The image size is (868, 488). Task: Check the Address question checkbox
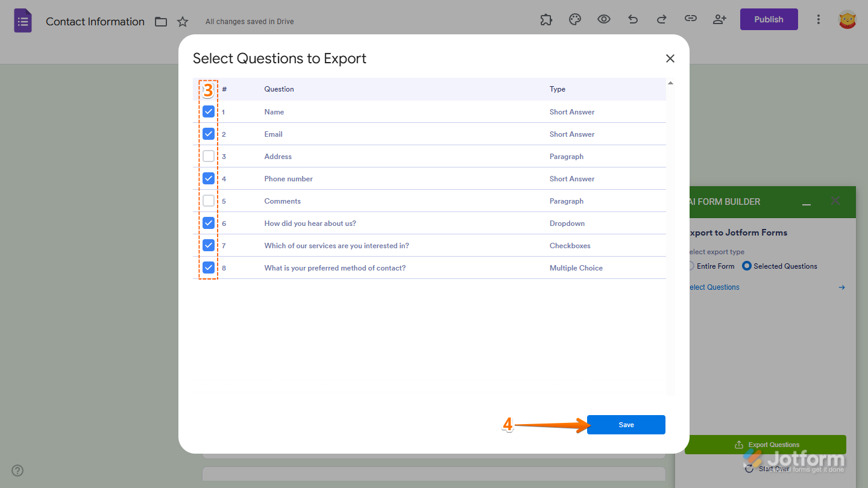tap(208, 155)
